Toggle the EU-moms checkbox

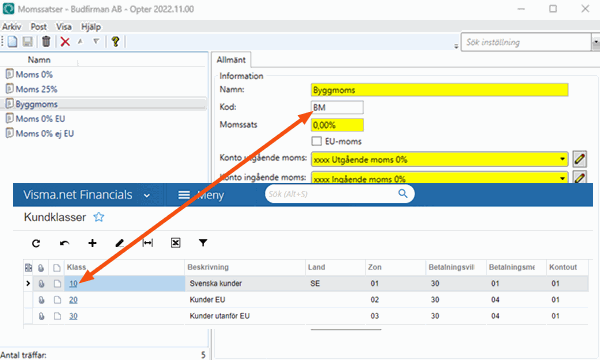coord(316,141)
